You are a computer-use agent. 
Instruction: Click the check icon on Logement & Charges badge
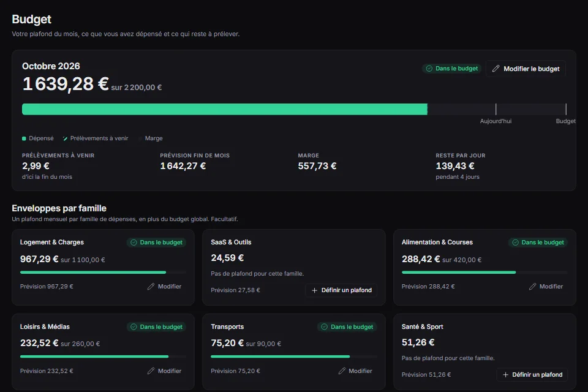click(134, 243)
